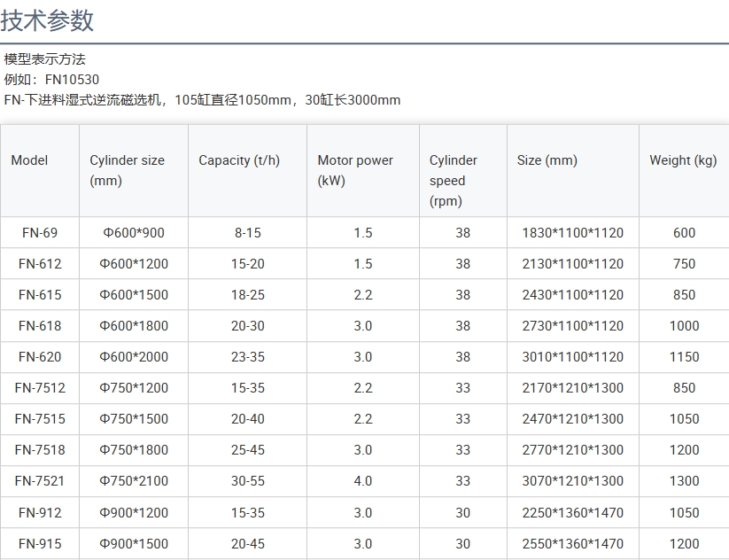The height and width of the screenshot is (560, 729).
Task: Click the 技术参数 section heading
Action: pos(48,20)
